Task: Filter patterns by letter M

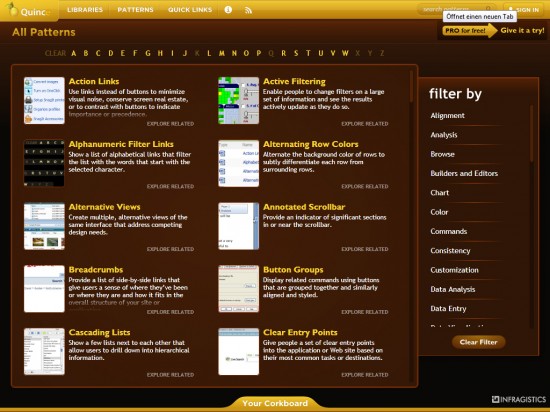Action: (x=222, y=53)
